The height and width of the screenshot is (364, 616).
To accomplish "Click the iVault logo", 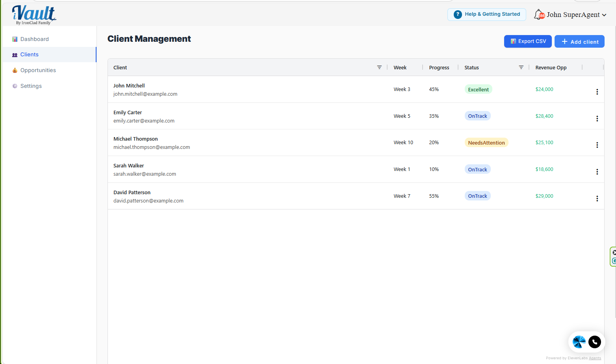I will tap(34, 15).
